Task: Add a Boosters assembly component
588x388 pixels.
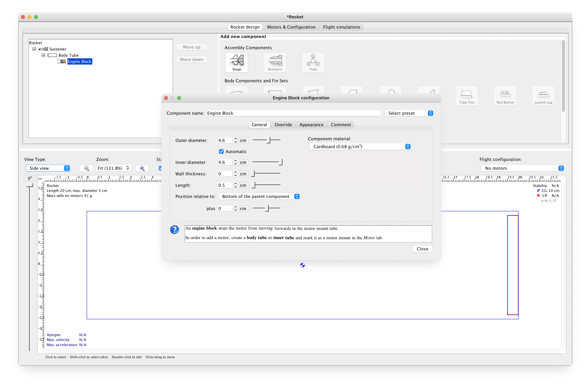Action: (x=275, y=62)
